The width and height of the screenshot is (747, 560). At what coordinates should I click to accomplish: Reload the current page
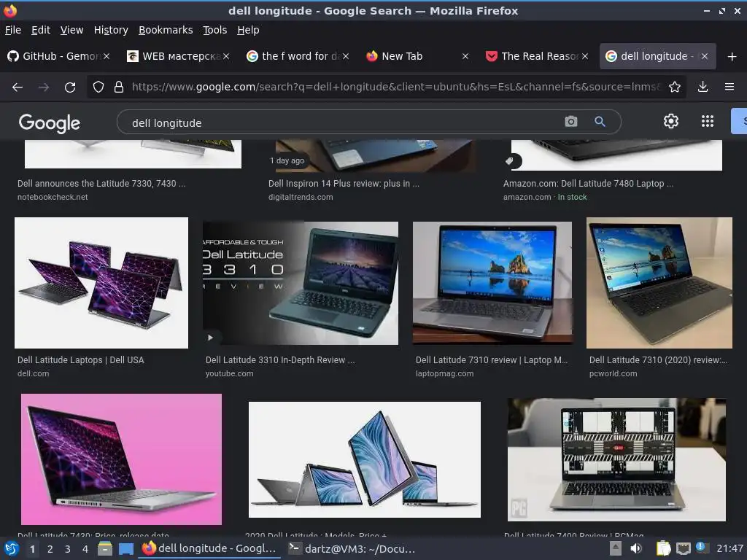click(70, 87)
